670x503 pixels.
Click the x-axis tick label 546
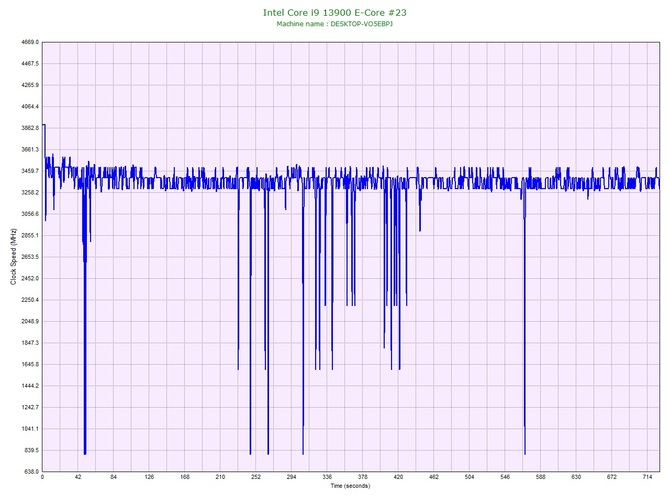pyautogui.click(x=505, y=477)
